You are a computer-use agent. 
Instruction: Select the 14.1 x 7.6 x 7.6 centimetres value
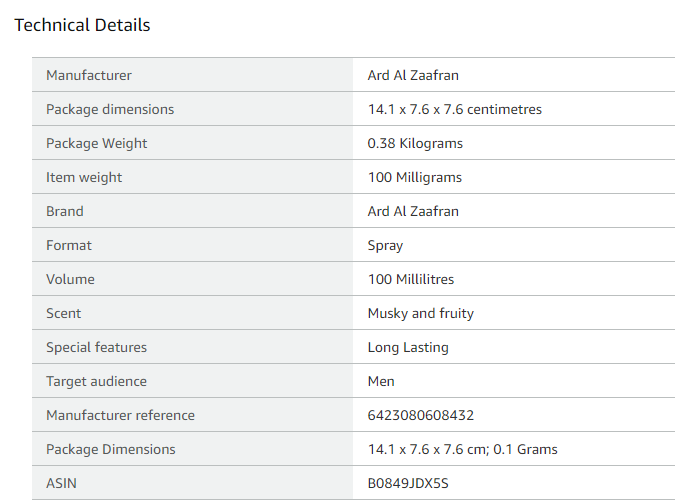coord(454,109)
